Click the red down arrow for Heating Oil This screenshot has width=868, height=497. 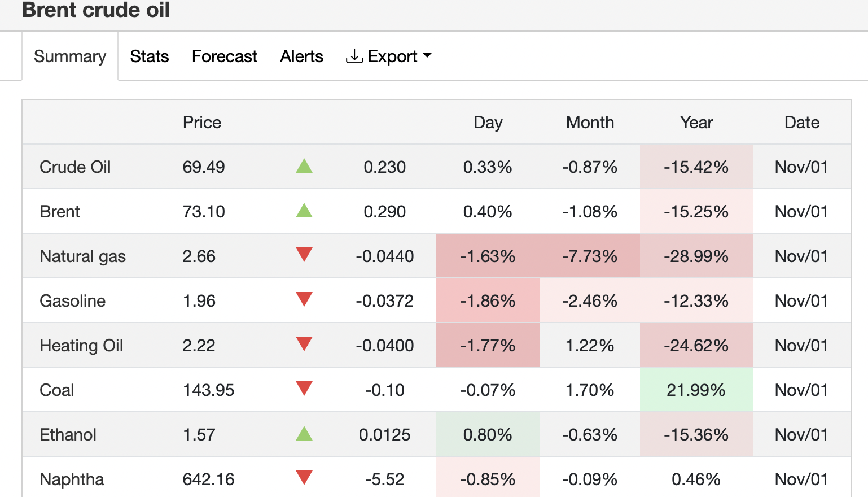point(304,344)
